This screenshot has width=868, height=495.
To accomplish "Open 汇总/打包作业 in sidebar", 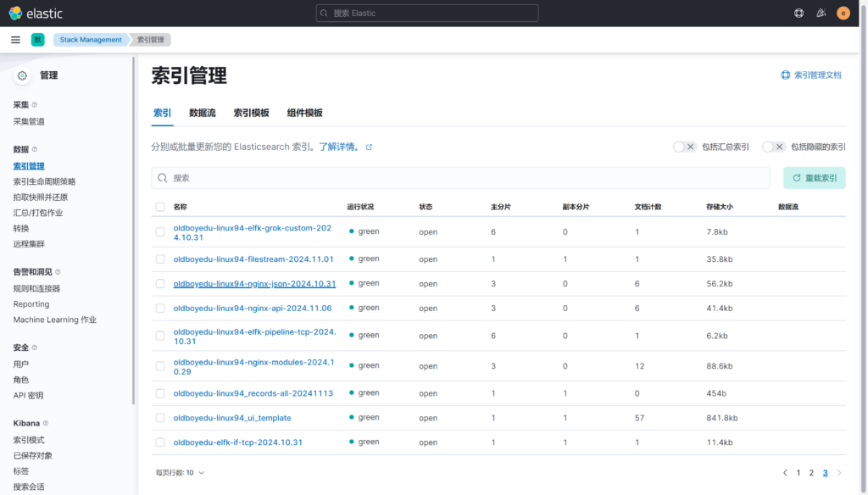I will (x=38, y=213).
